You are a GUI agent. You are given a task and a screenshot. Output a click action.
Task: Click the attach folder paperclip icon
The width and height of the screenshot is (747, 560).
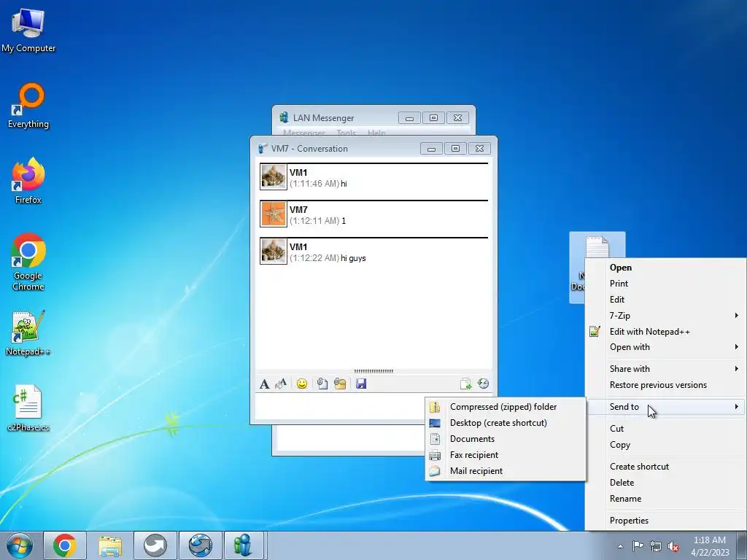[x=340, y=384]
